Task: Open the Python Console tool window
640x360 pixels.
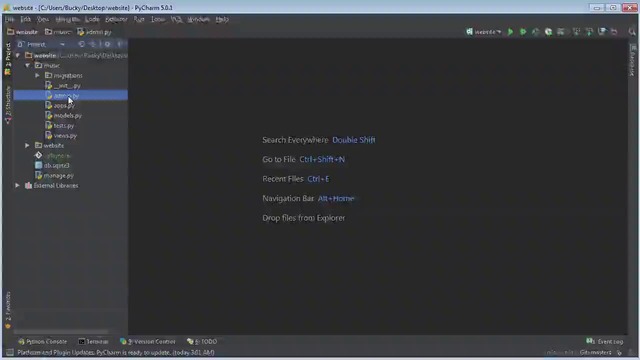Action: pos(42,341)
